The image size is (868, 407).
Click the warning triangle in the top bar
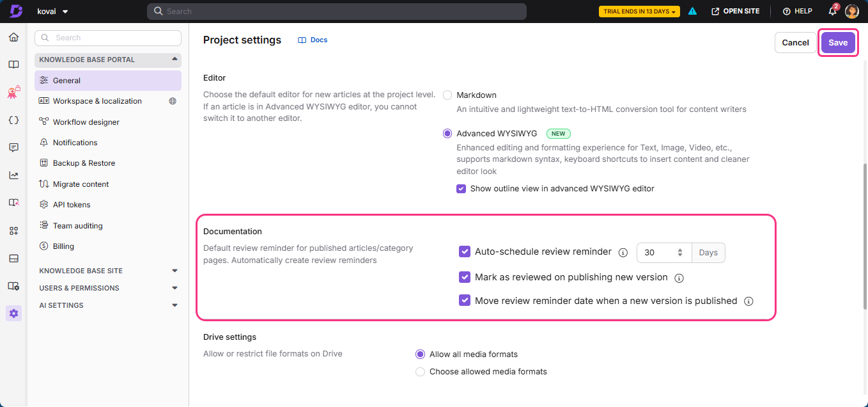coord(692,11)
